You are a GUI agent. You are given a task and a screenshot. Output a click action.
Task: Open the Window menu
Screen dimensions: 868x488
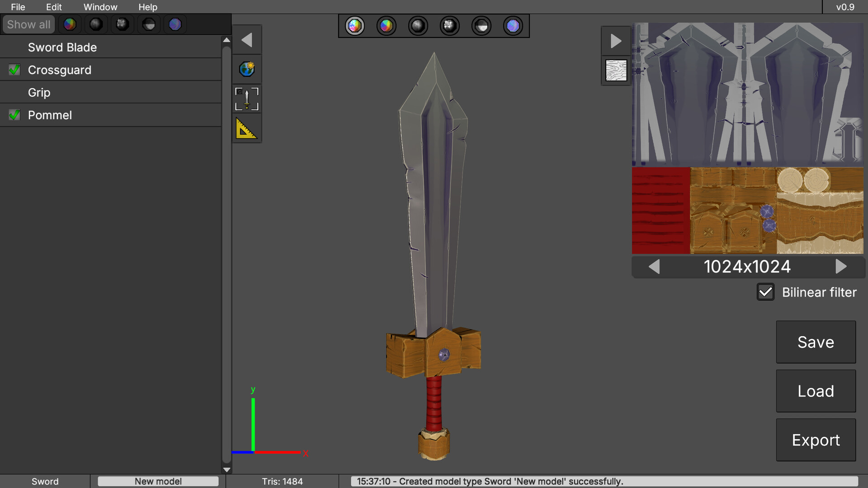tap(100, 7)
